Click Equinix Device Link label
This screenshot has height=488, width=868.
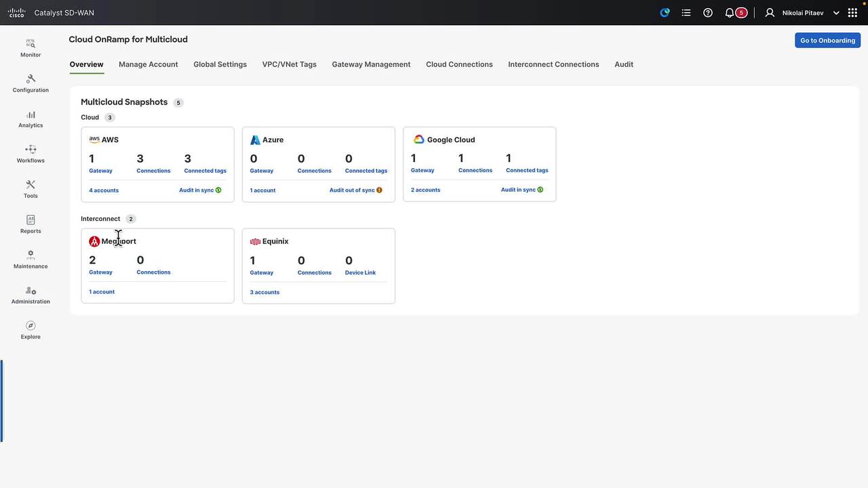coord(360,272)
